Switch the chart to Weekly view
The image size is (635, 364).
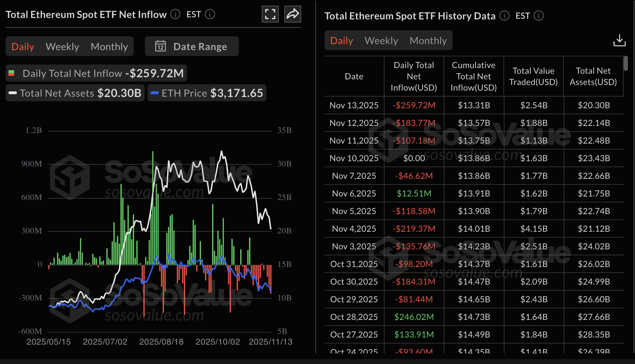tap(62, 46)
